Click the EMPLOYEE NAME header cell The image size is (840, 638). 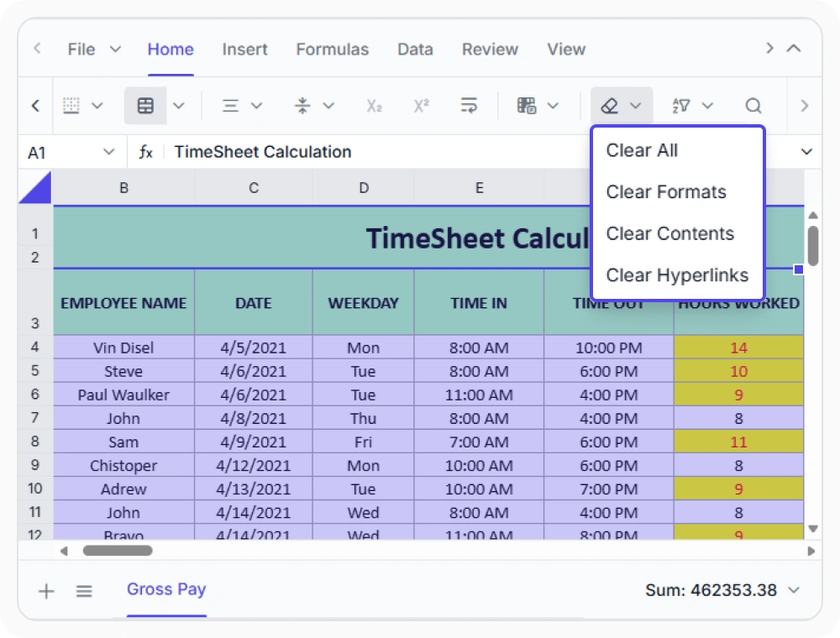pos(123,302)
